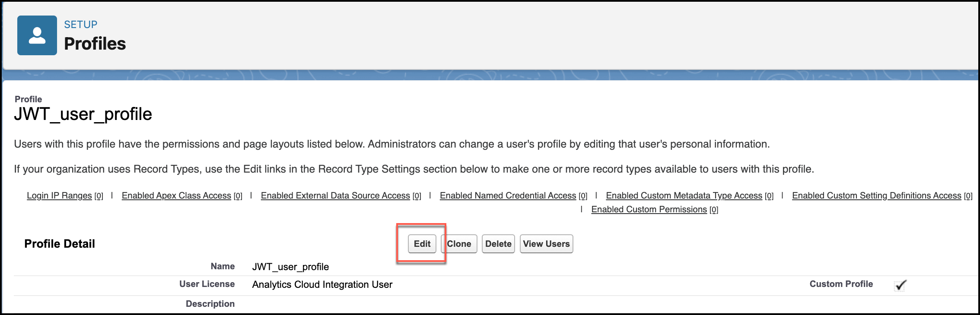Click the Profiles page title
This screenshot has height=315, width=980.
click(x=95, y=44)
